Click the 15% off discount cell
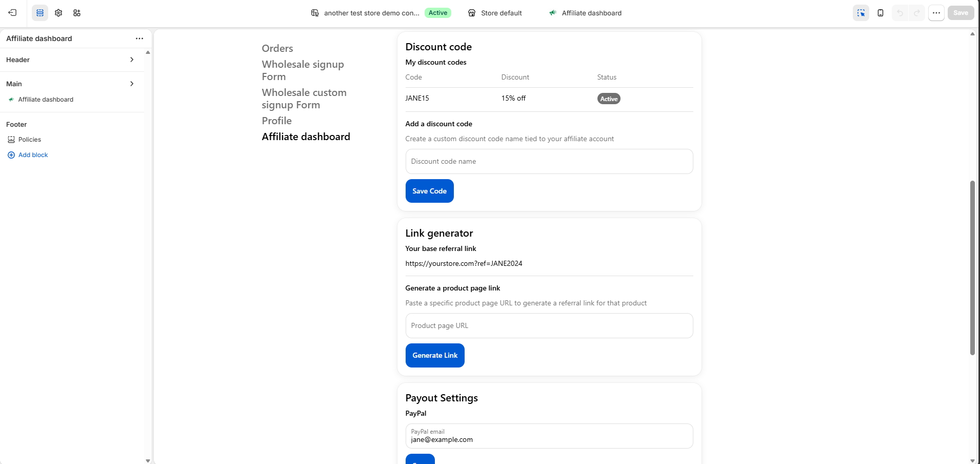 513,98
